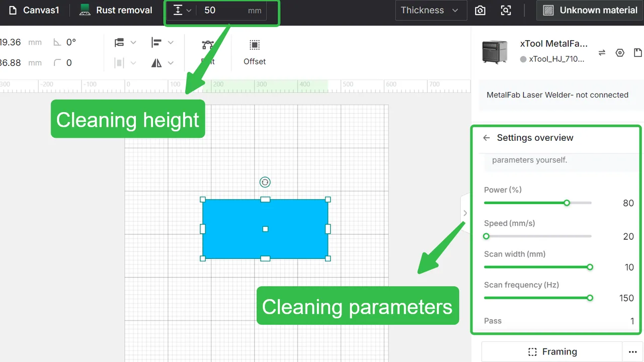This screenshot has height=362, width=644.
Task: Go back from Settings overview
Action: click(486, 138)
